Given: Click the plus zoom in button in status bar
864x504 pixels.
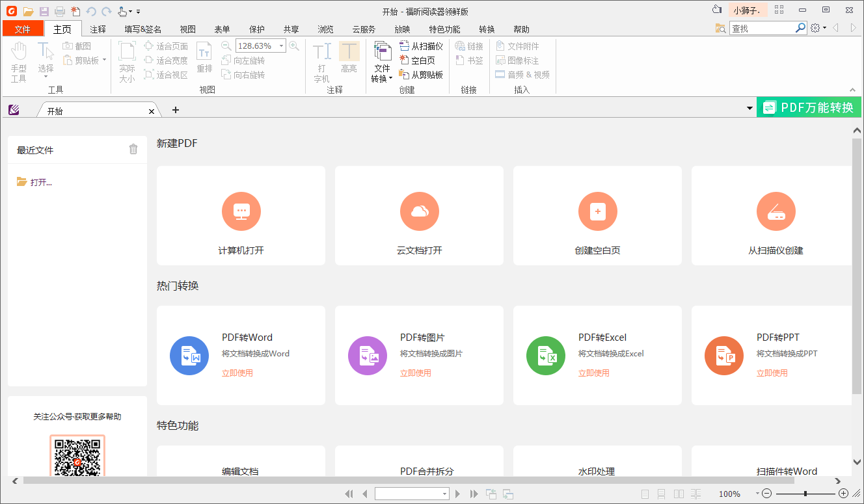Looking at the screenshot, I should pos(844,494).
